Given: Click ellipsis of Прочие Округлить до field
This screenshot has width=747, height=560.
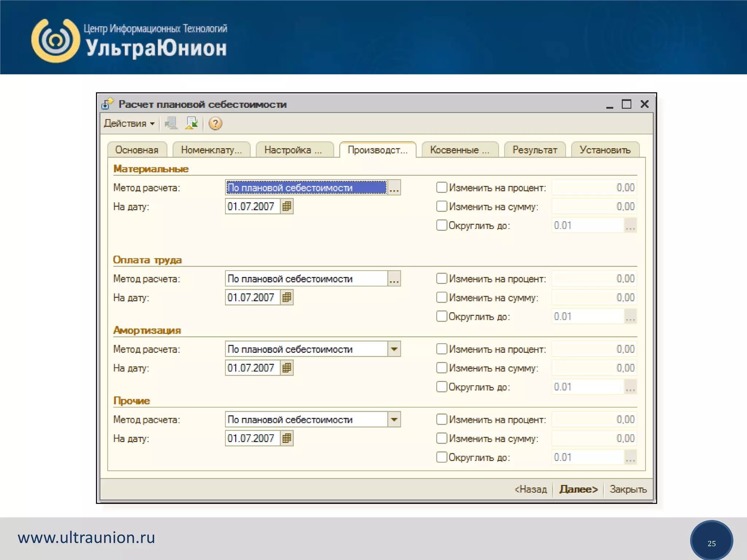Looking at the screenshot, I should coord(630,457).
